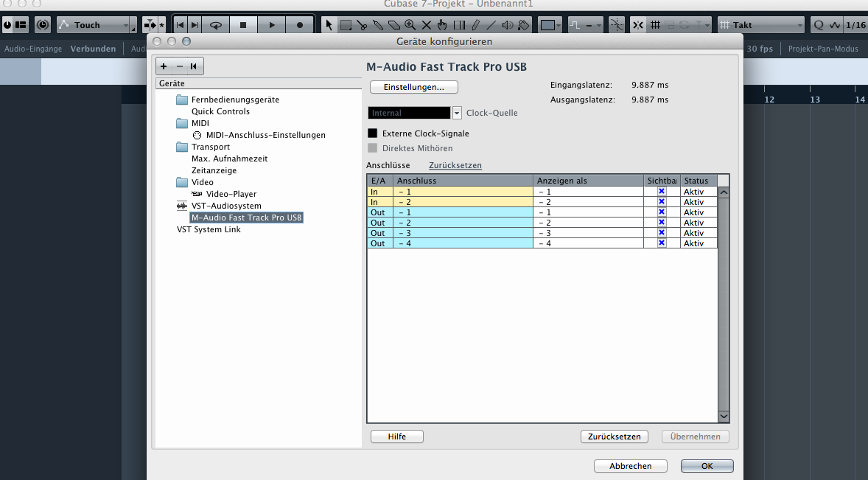Select the Zoom magnifier tool
The image size is (868, 480).
click(x=410, y=25)
